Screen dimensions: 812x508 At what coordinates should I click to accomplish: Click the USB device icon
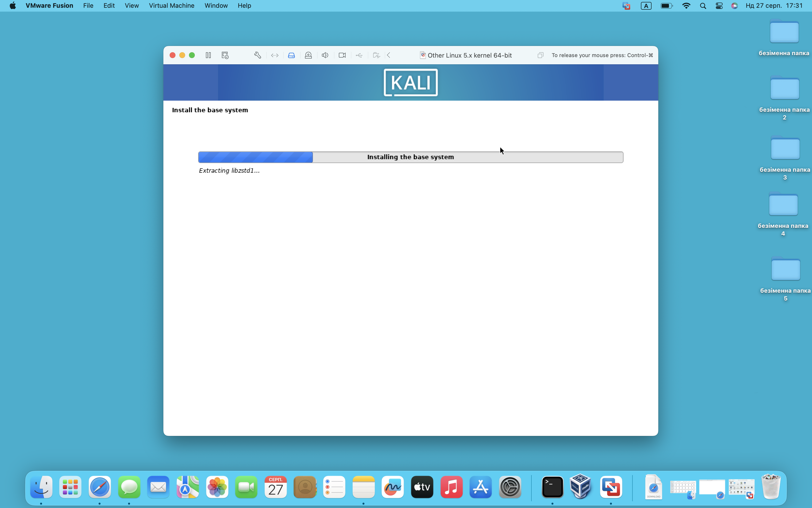(359, 55)
